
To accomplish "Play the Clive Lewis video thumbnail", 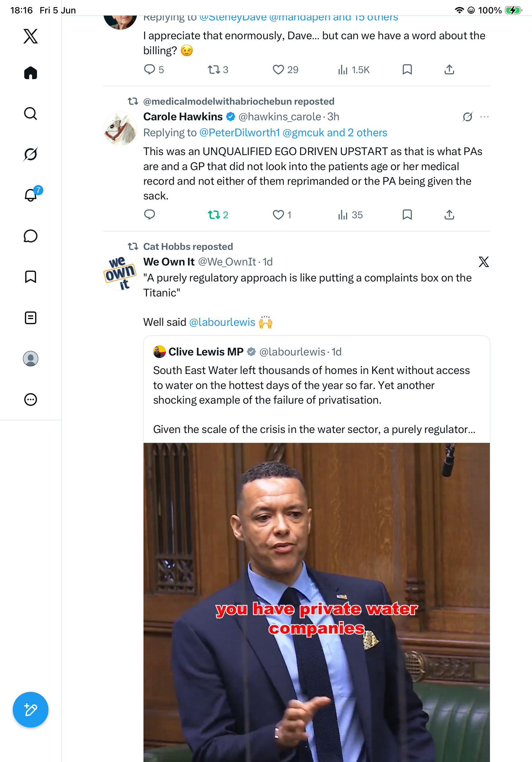I will point(316,602).
